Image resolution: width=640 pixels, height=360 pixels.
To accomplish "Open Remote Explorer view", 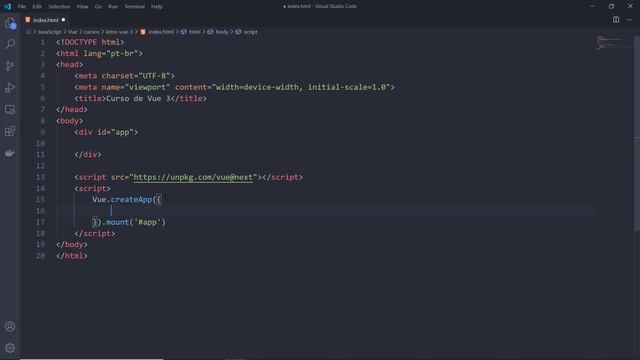I will [10, 109].
